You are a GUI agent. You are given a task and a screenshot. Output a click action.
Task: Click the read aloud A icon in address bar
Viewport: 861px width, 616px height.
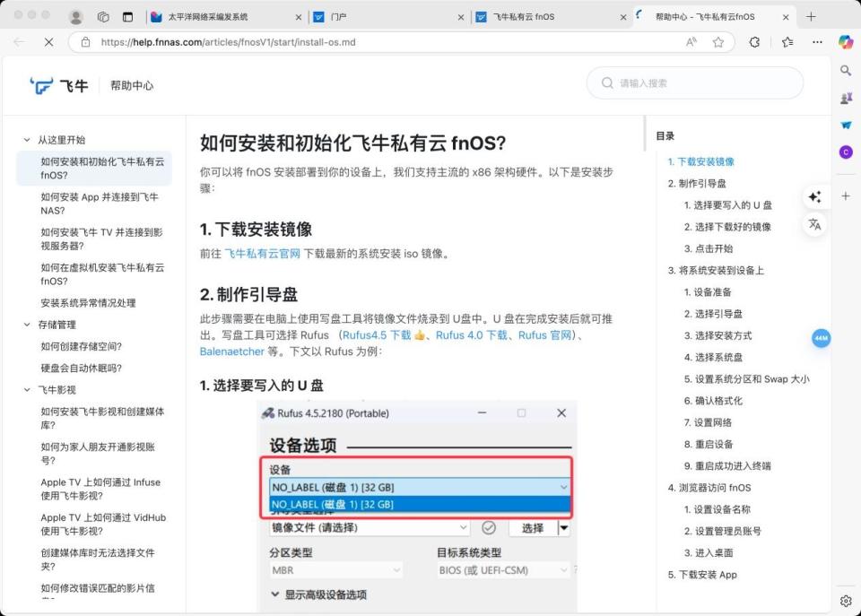(690, 41)
